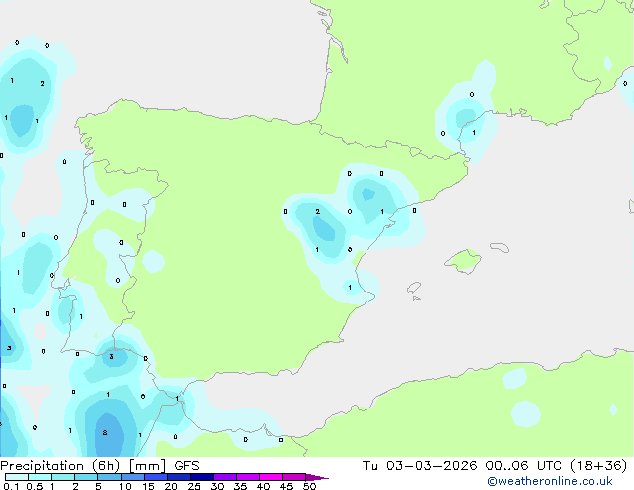Click the 'Precipitation (6h)' title text
Viewport: 634px width, 490px height.
(60, 466)
